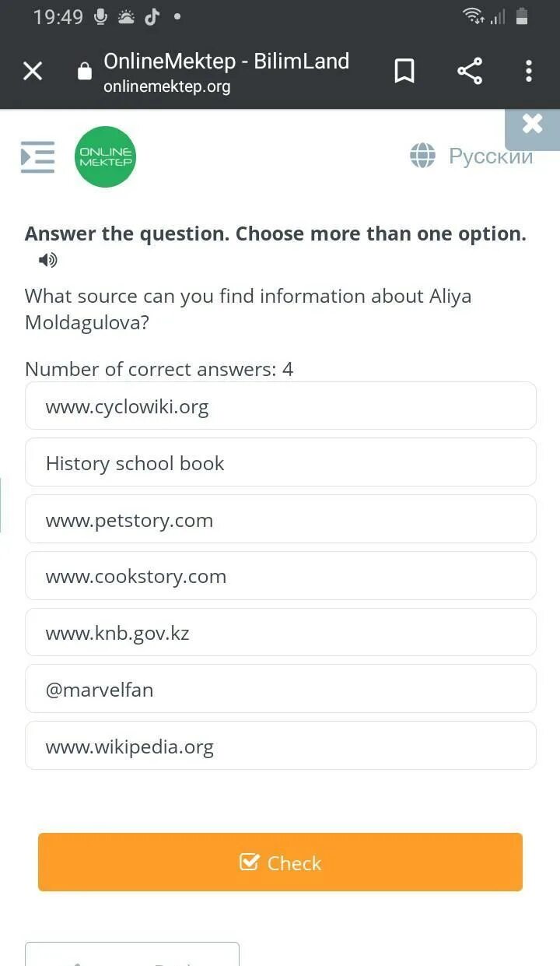Pick the @marvelfan option
560x966 pixels.
[281, 689]
